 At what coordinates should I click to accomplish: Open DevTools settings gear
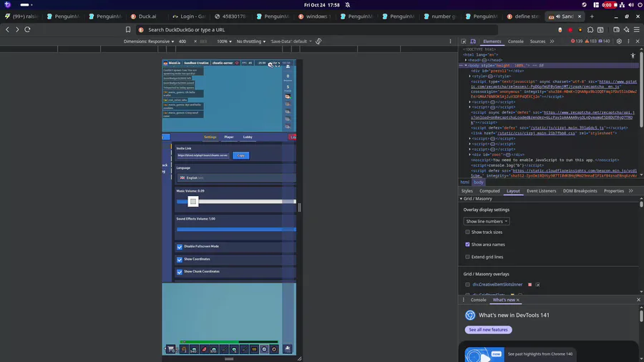coord(619,41)
